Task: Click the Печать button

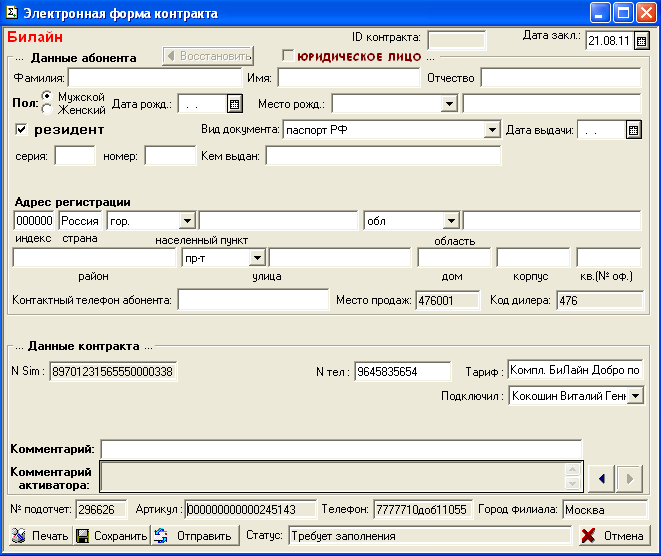Action: click(41, 536)
